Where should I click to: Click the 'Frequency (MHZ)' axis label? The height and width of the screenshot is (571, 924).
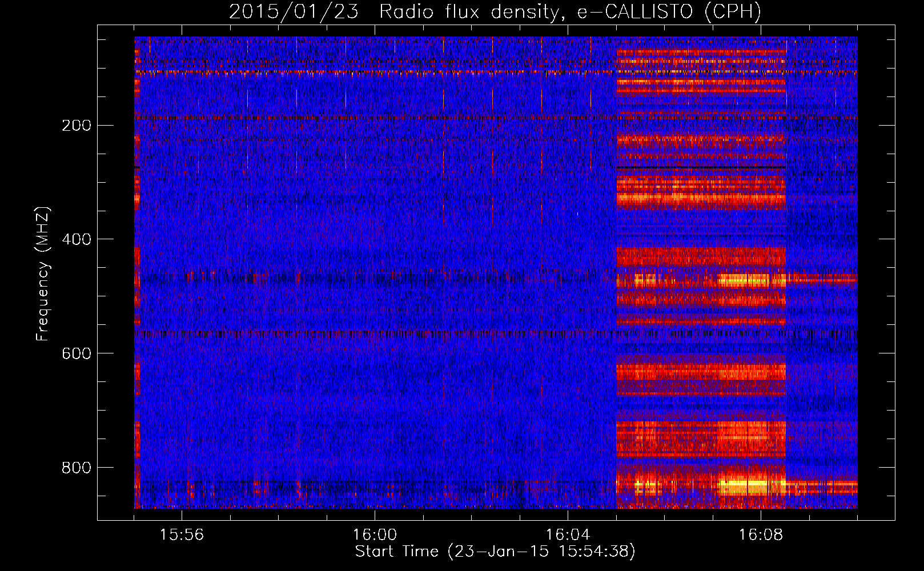[43, 274]
